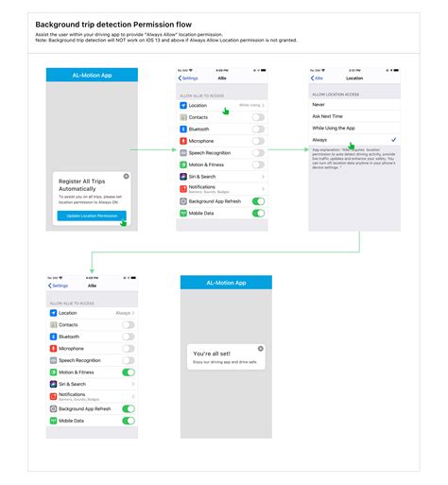
Task: Close the You're all set card
Action: 261,349
